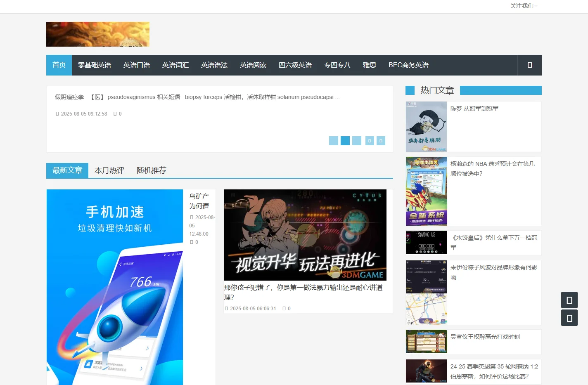The width and height of the screenshot is (588, 385).
Task: Click the site logo banner image
Action: (98, 34)
